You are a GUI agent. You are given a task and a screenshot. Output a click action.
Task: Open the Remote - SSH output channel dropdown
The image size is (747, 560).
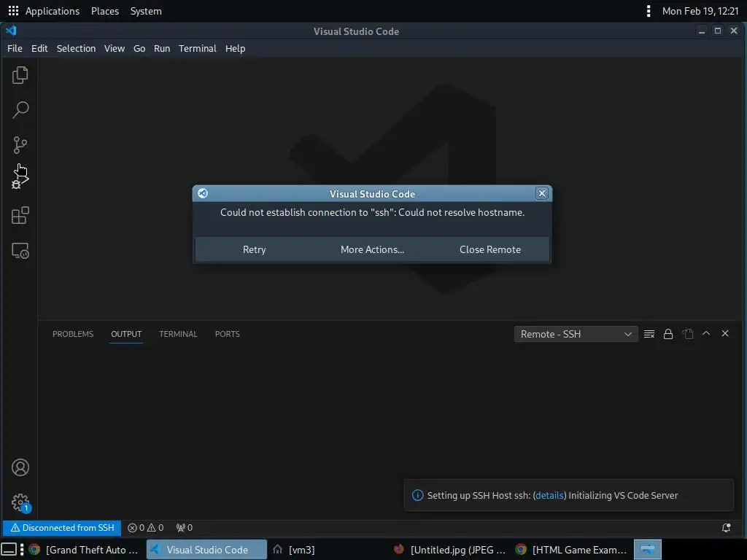pos(576,334)
